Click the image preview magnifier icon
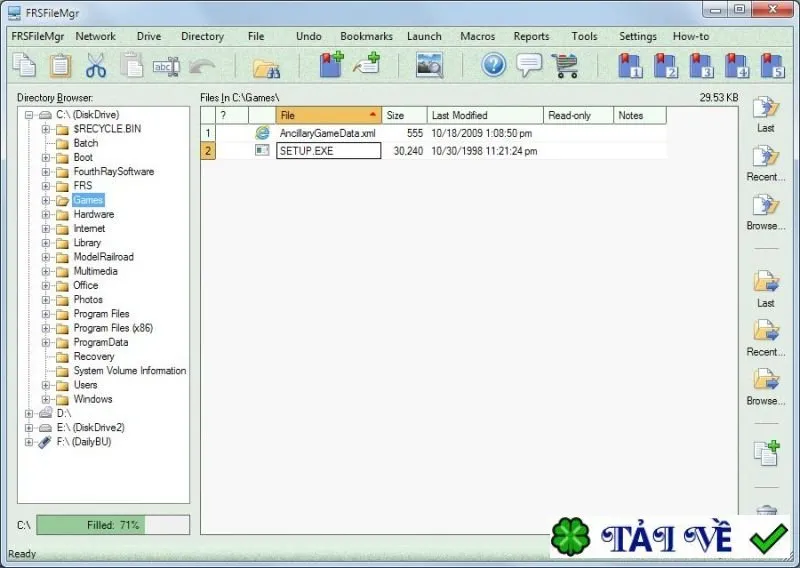Viewport: 800px width, 568px height. click(429, 65)
